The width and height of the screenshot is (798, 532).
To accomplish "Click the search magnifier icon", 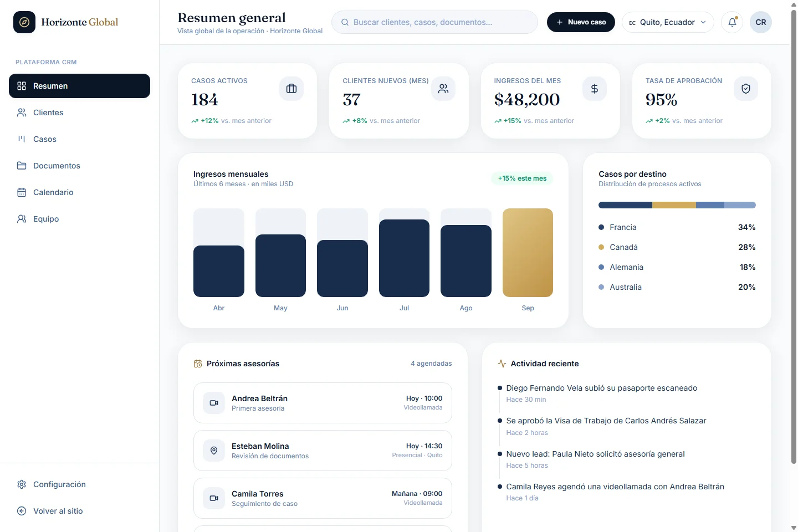I will [x=345, y=22].
